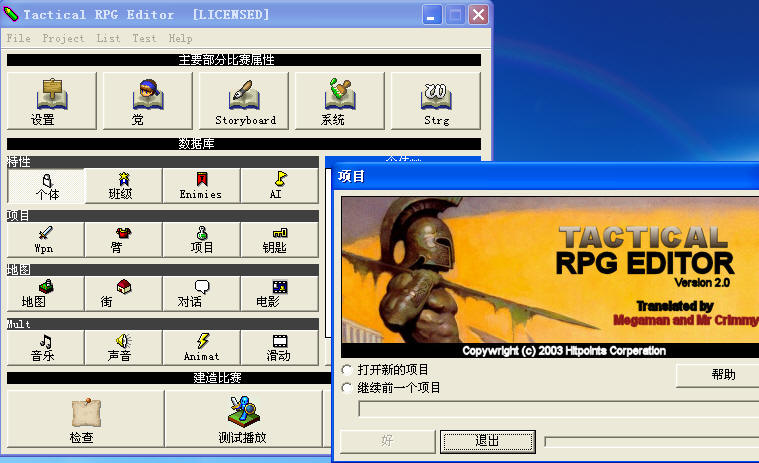Open the Wpn sword weapon button
The image size is (759, 463).
[46, 240]
